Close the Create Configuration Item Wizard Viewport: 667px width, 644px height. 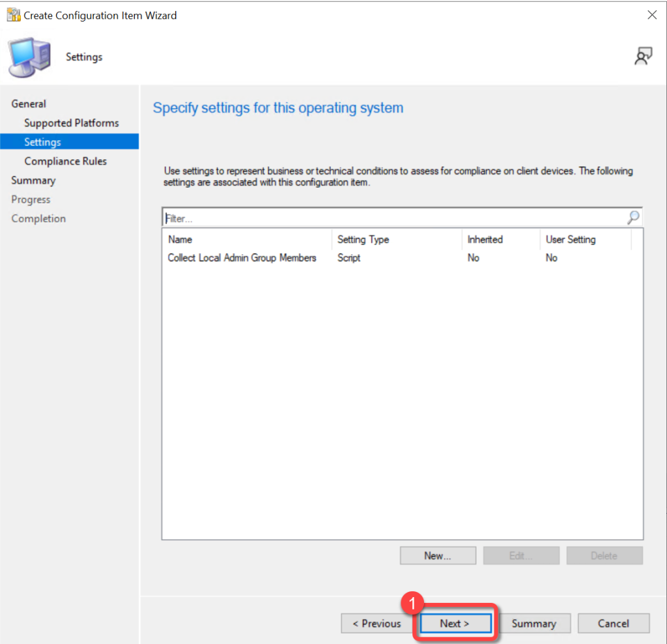(651, 15)
